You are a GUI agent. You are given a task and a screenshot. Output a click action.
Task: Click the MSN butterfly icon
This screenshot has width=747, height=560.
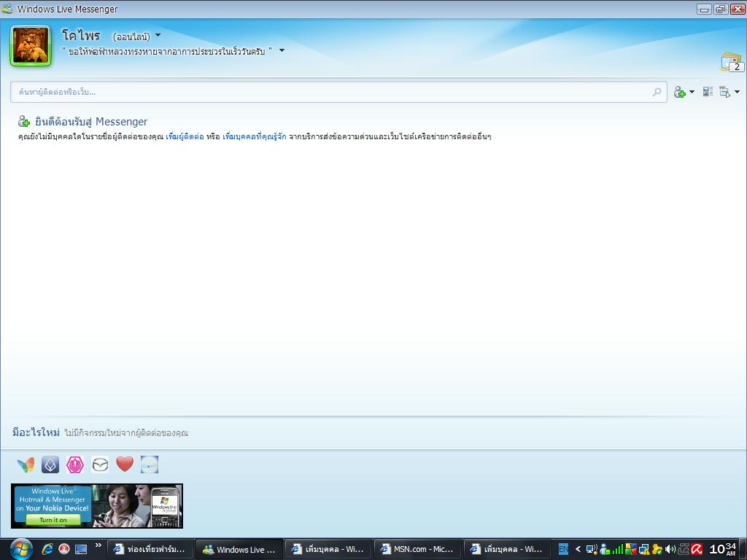tap(26, 464)
